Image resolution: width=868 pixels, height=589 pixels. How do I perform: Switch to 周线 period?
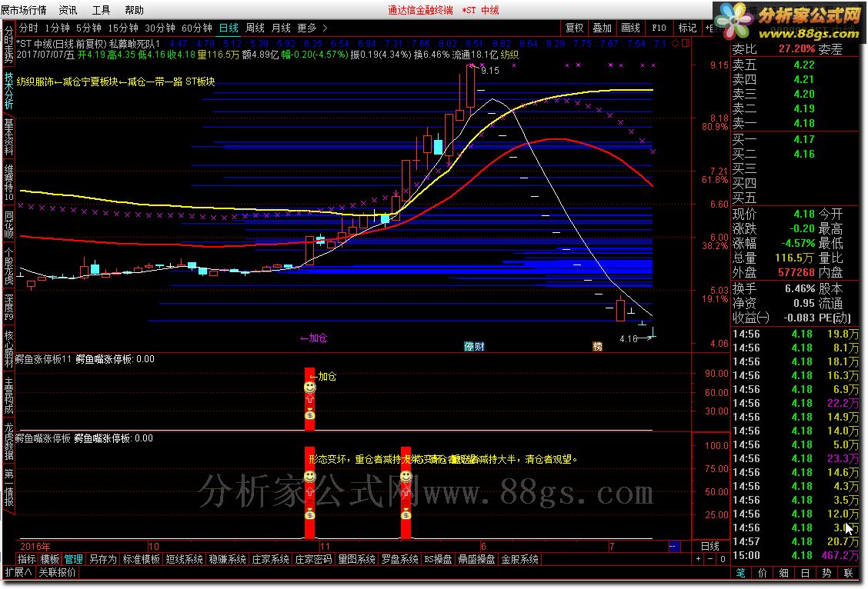255,28
